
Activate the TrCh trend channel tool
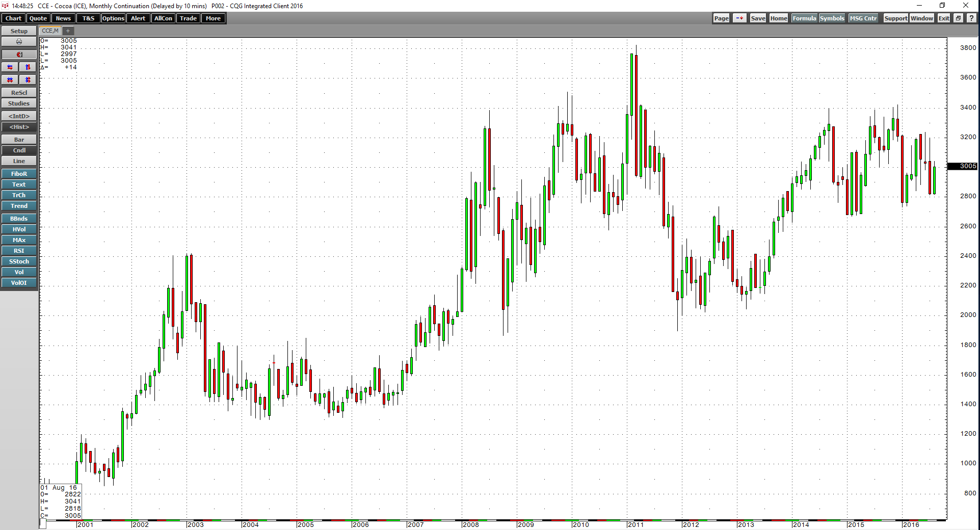coord(19,195)
